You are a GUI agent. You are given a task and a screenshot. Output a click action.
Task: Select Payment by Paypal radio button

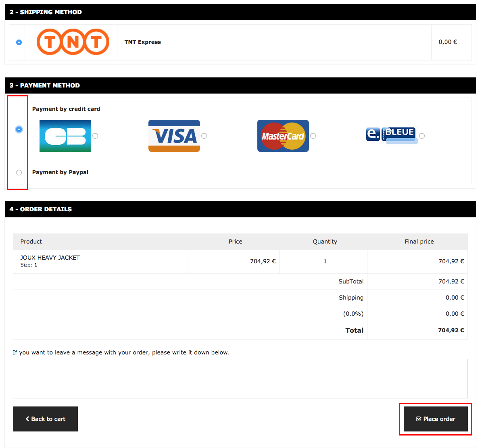(19, 172)
